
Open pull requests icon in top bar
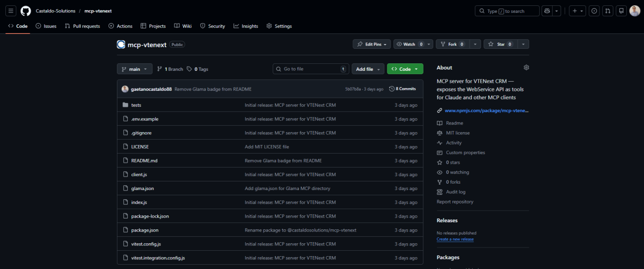click(x=608, y=11)
